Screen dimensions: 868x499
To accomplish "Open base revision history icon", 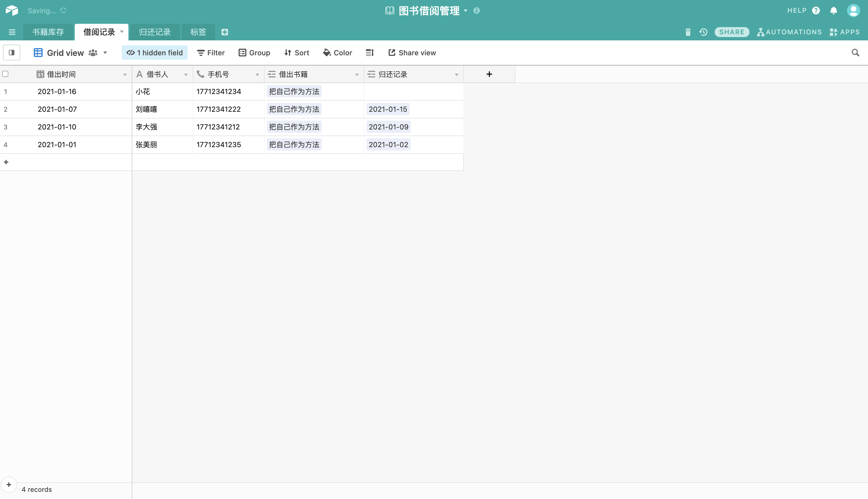I will coord(703,32).
